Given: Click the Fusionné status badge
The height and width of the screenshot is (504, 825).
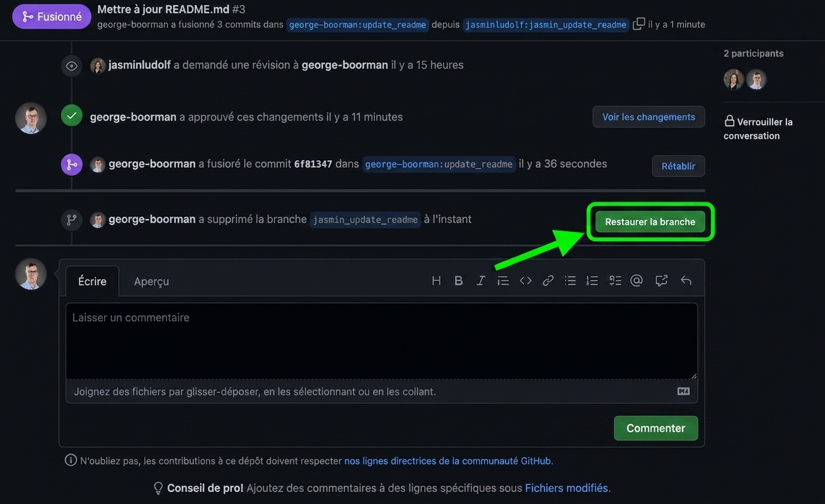Looking at the screenshot, I should click(52, 16).
